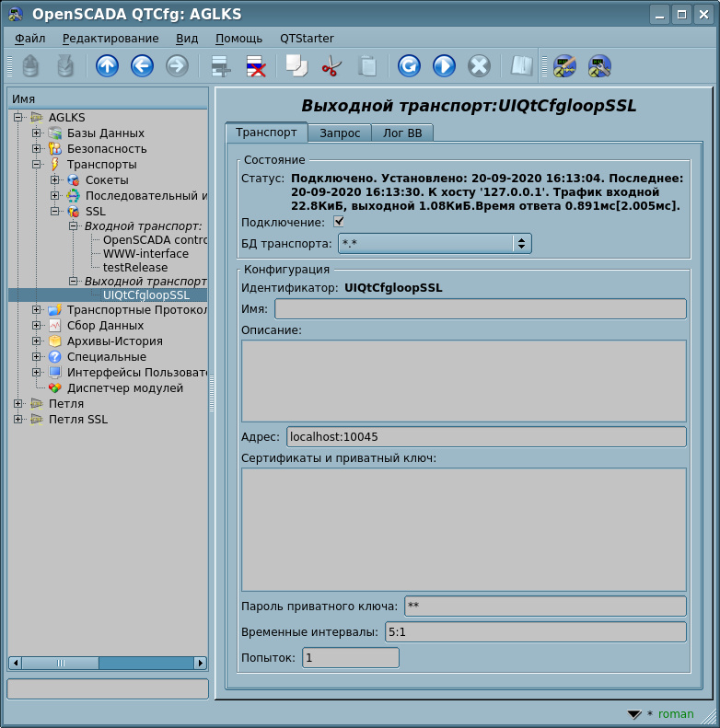Collapse the AGLKS root node
720x728 pixels.
pyautogui.click(x=17, y=117)
